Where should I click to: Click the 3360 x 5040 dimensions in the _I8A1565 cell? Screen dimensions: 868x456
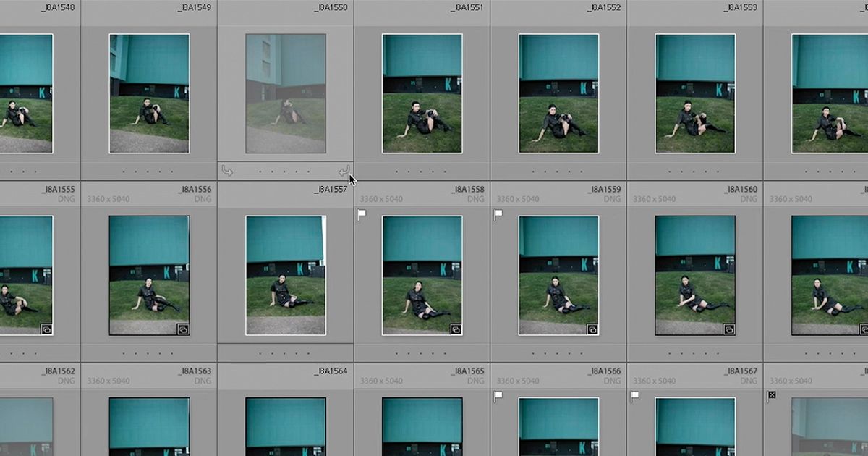click(x=381, y=381)
